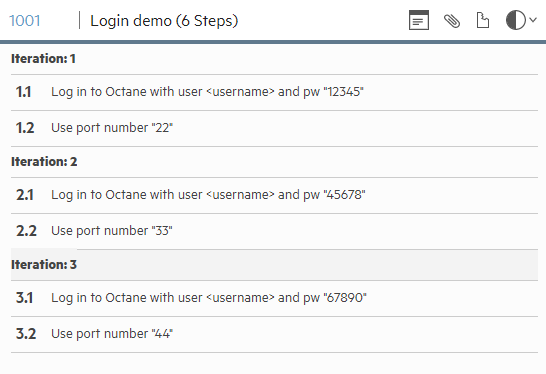Click the step number 2.1
The width and height of the screenshot is (546, 374).
click(25, 195)
